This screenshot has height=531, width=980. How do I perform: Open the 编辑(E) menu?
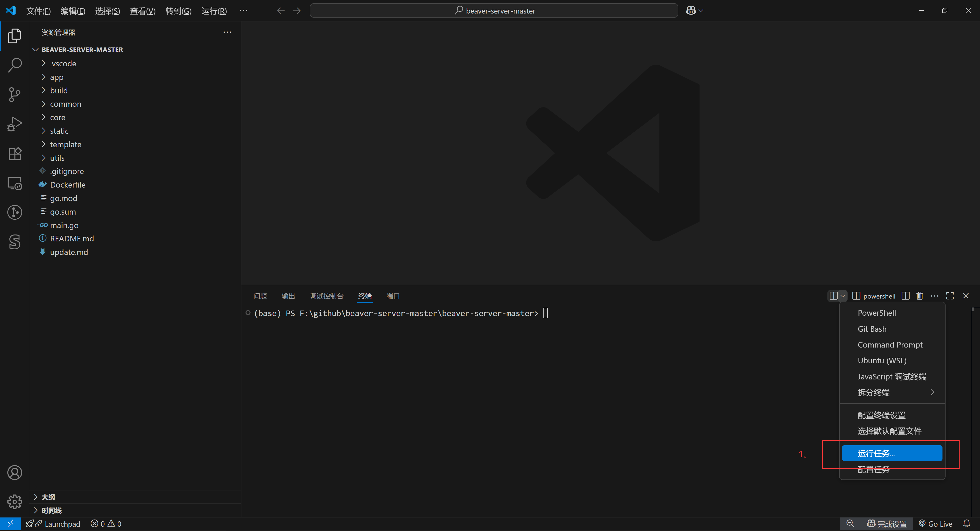(x=73, y=11)
